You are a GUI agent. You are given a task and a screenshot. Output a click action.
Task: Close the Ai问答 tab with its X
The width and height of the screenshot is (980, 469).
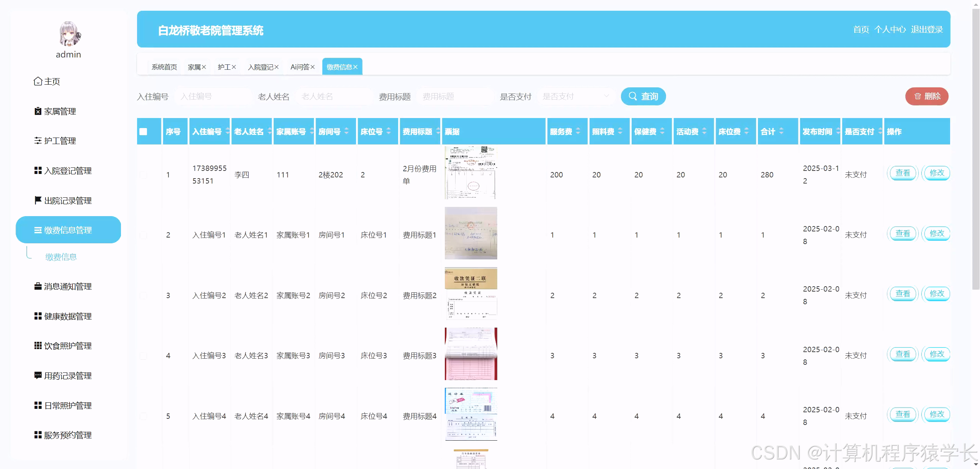(312, 67)
